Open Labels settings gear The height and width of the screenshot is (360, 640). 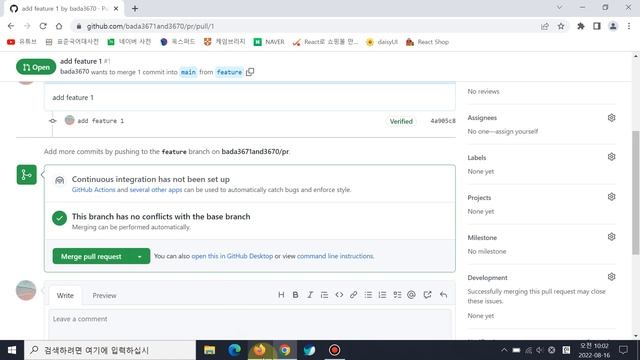click(611, 157)
